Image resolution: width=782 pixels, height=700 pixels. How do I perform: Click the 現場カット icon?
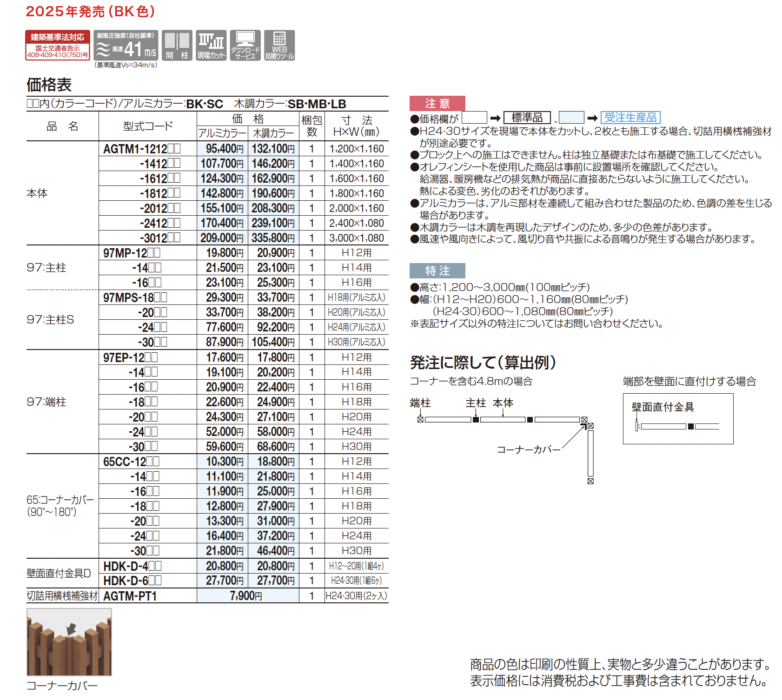(x=211, y=45)
